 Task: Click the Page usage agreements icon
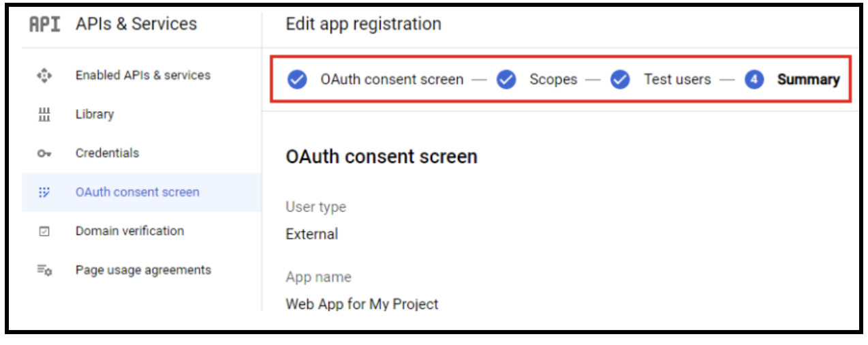pyautogui.click(x=44, y=271)
